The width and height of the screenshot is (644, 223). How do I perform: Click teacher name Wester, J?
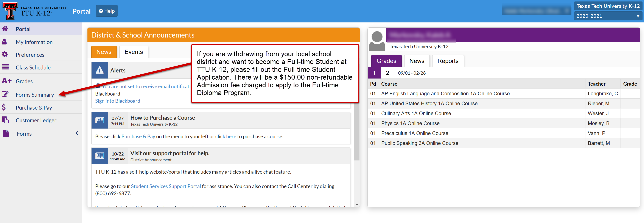pyautogui.click(x=598, y=113)
